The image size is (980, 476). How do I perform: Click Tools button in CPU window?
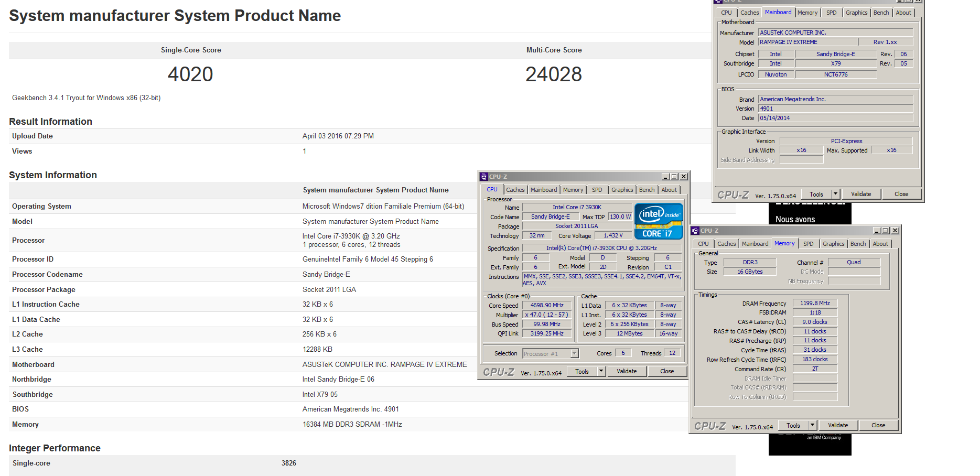tap(582, 371)
